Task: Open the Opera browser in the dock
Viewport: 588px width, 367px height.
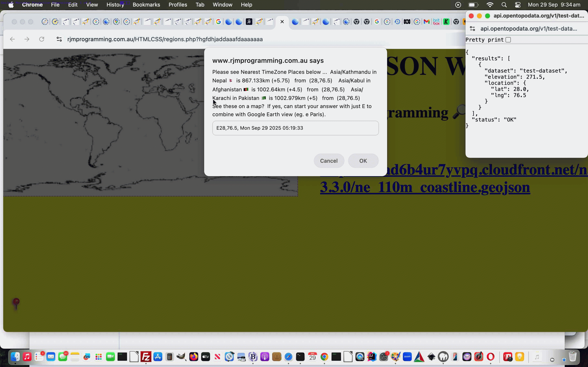Action: click(491, 357)
